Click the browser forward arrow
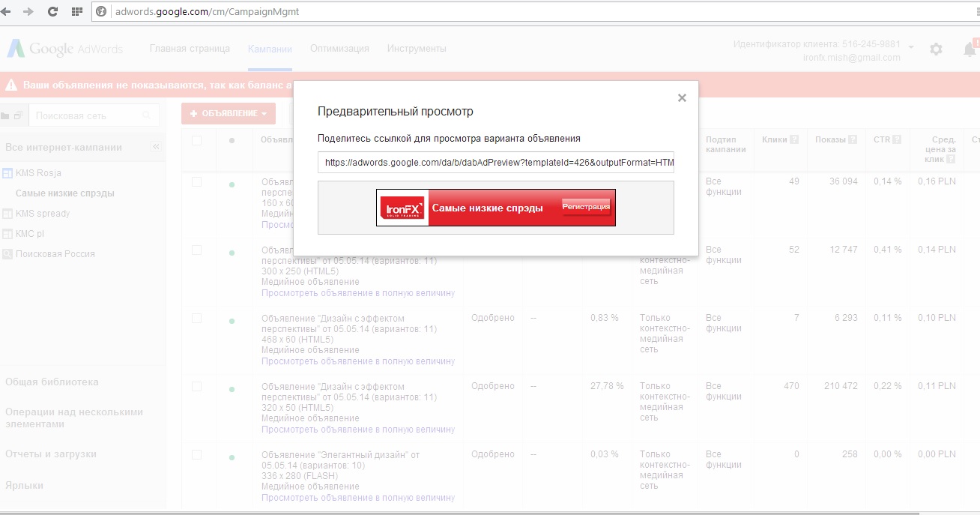Viewport: 980px width, 515px height. [x=28, y=12]
